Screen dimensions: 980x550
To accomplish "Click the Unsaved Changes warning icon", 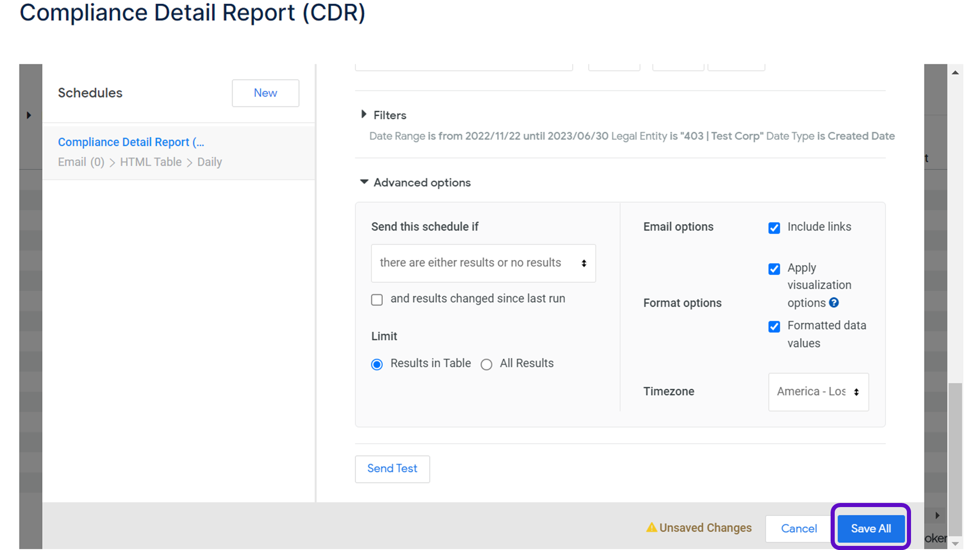I will (x=651, y=528).
